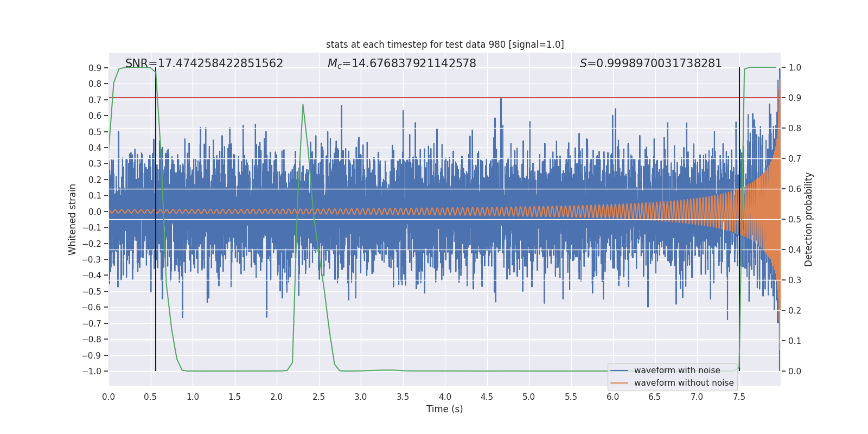
Task: Click Time axis tick label 7.5
Action: (x=739, y=397)
